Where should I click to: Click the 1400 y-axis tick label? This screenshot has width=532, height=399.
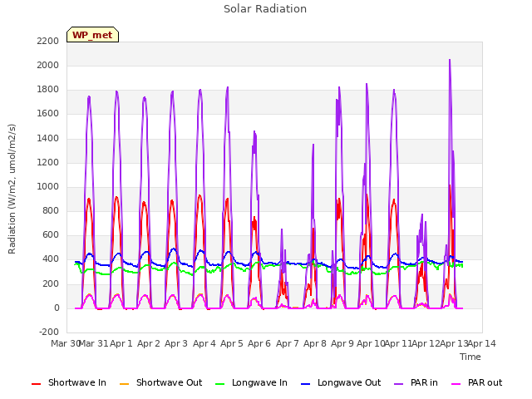click(x=48, y=139)
